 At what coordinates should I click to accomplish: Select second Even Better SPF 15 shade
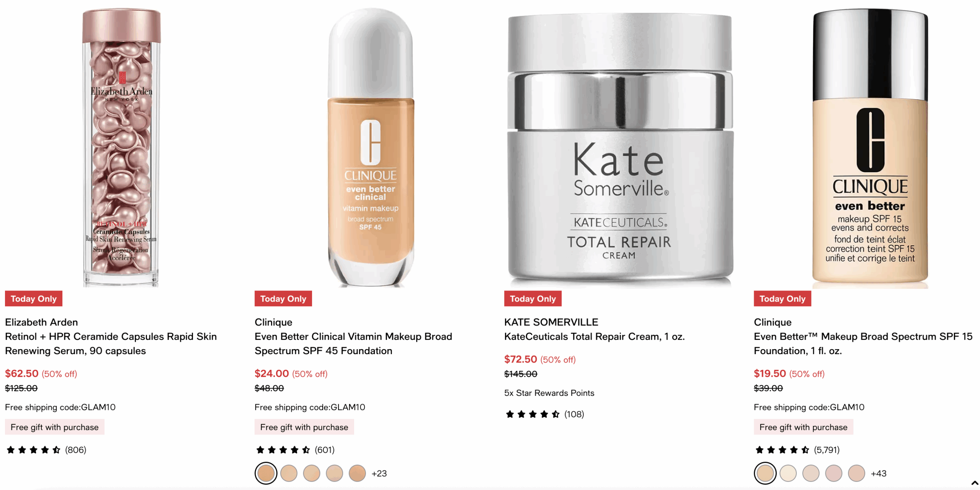(x=787, y=473)
